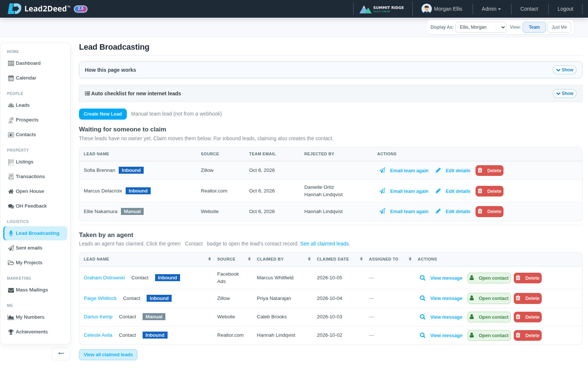Click the Achievements trophy icon
Screen dimensions: 588x368
click(x=11, y=332)
